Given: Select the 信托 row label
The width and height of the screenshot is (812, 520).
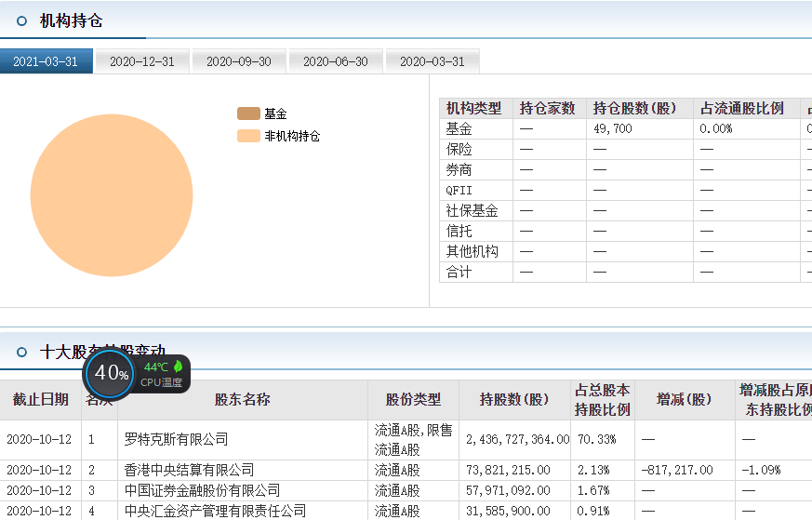Looking at the screenshot, I should tap(459, 231).
